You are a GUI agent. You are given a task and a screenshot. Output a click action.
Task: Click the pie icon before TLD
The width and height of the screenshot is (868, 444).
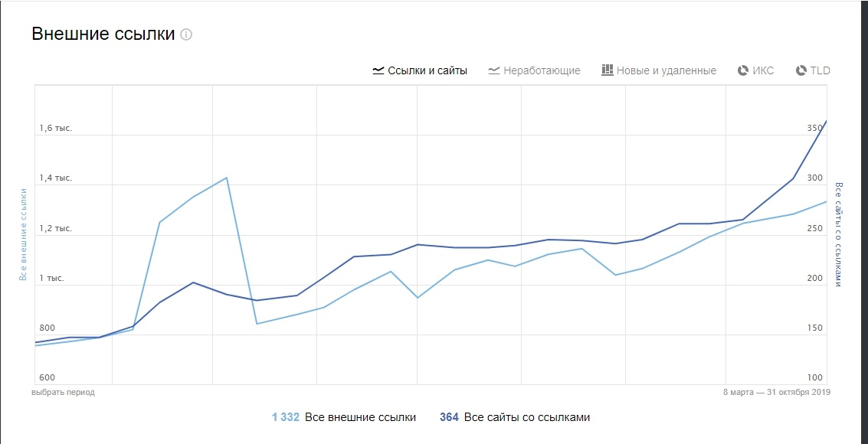coord(801,70)
